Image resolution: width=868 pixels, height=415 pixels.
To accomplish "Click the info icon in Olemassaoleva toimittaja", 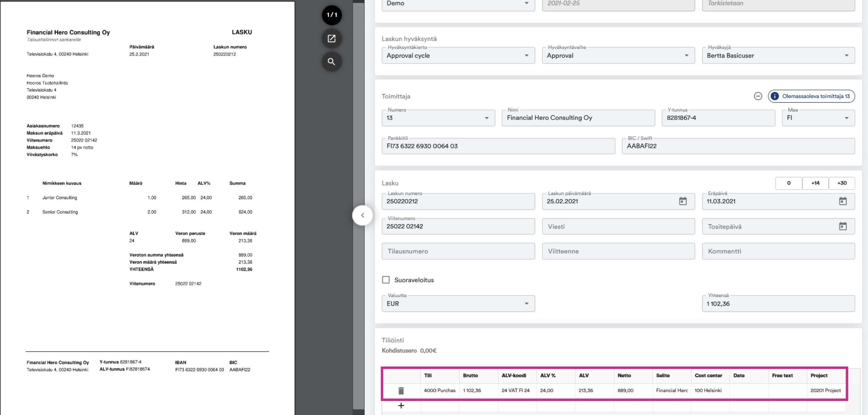I will tap(775, 96).
